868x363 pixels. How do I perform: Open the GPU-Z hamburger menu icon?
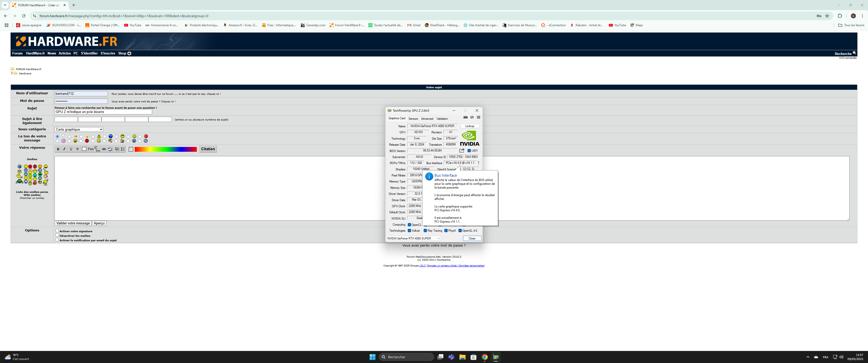(478, 117)
